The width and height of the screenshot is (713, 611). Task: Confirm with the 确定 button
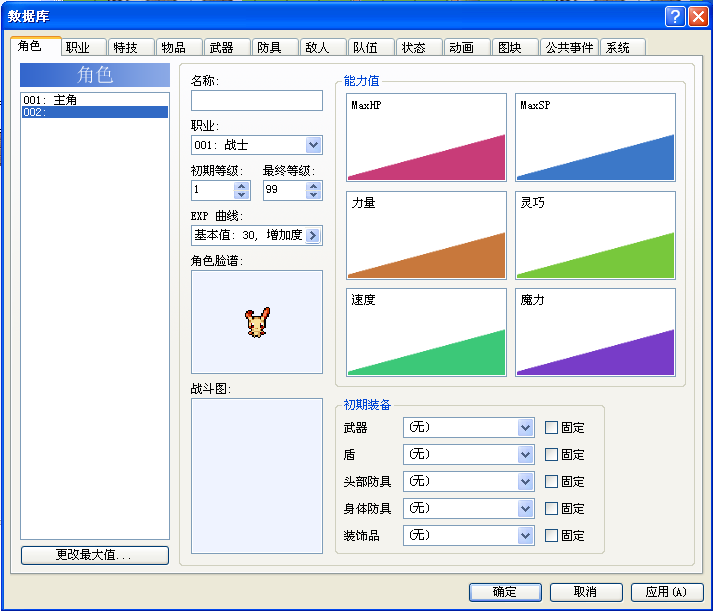pyautogui.click(x=505, y=592)
